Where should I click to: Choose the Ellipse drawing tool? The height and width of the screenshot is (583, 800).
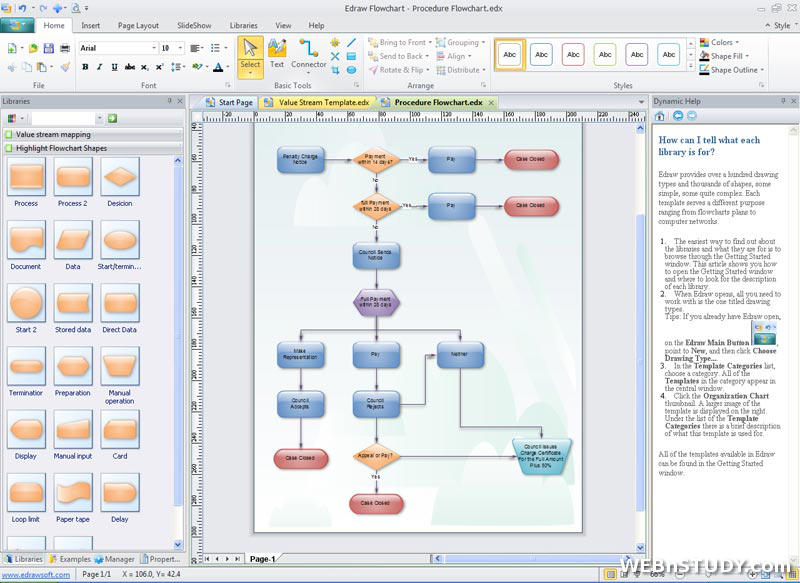[352, 70]
